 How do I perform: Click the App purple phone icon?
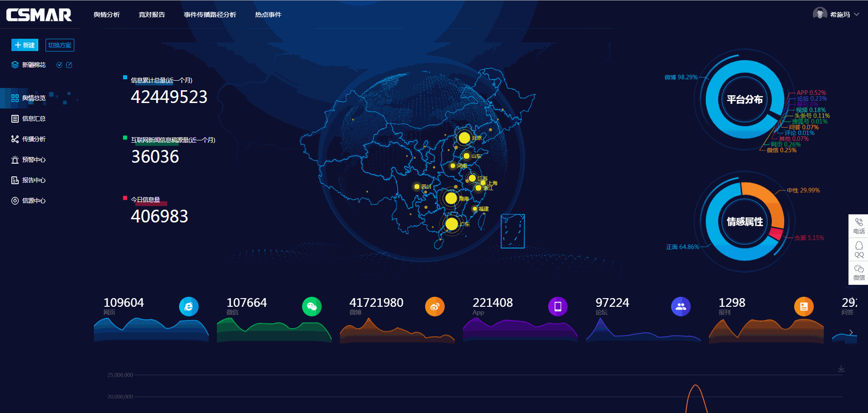(558, 306)
